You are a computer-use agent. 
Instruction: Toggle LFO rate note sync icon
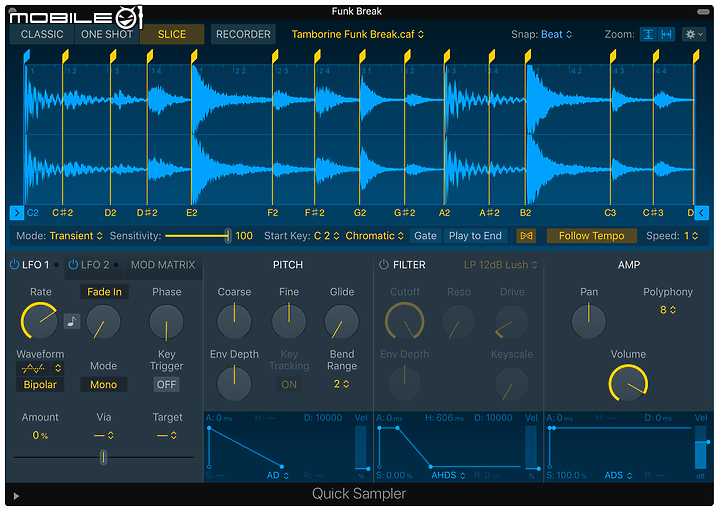72,322
